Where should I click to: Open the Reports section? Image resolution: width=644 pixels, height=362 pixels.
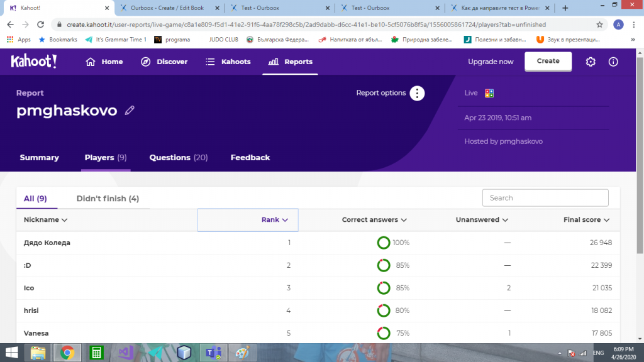(x=290, y=62)
